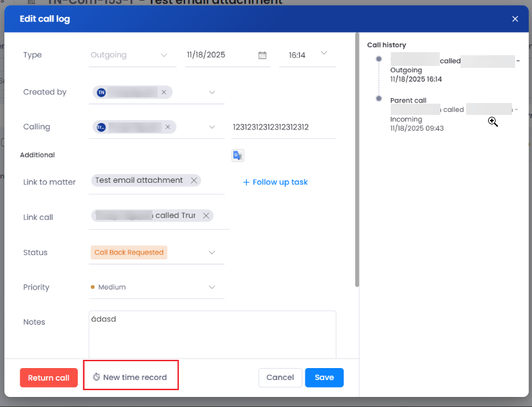Remove the Created by user chip
This screenshot has height=407, width=532.
pos(164,92)
